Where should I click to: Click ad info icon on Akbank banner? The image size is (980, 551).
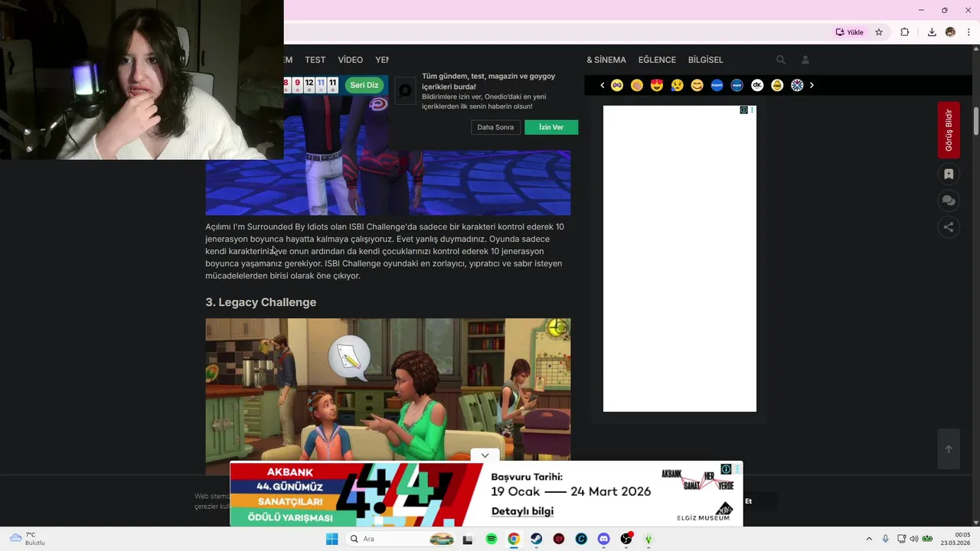click(726, 469)
